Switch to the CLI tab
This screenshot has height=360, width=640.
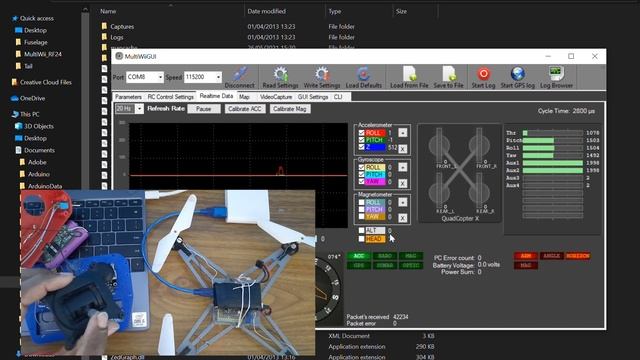point(338,97)
